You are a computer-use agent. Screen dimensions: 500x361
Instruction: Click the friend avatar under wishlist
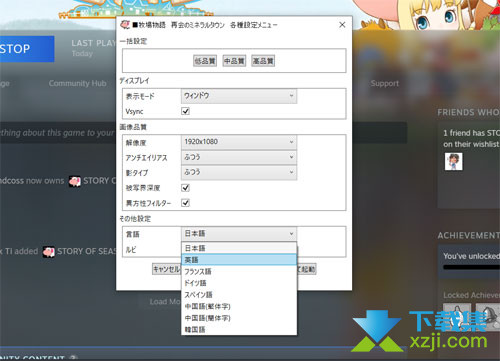453,162
